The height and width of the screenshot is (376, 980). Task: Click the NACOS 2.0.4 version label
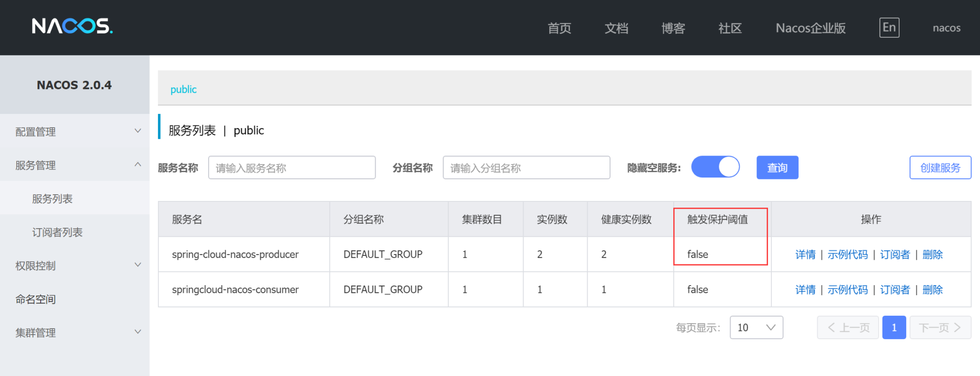pyautogui.click(x=74, y=85)
